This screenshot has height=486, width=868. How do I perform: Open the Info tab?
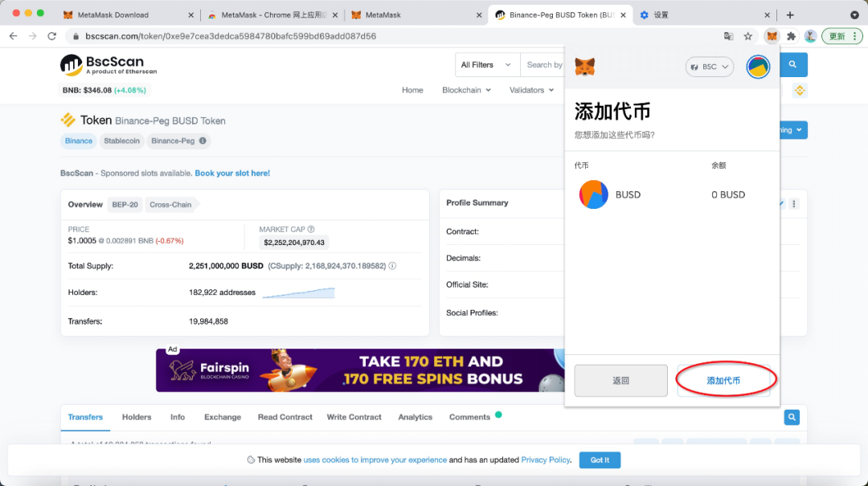click(178, 418)
